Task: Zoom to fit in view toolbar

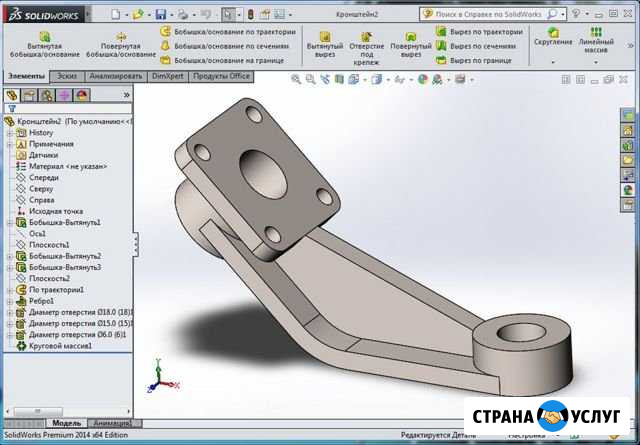Action: click(296, 79)
